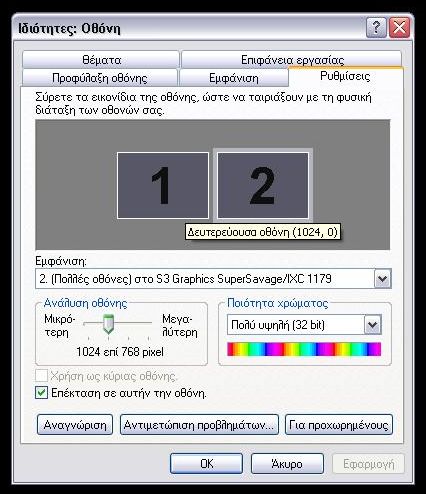Click the Αναγνώριση identify button
Image resolution: width=426 pixels, height=494 pixels.
[x=75, y=425]
